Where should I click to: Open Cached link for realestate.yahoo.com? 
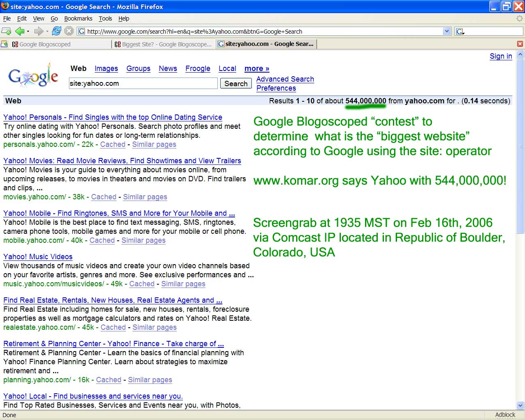pyautogui.click(x=113, y=327)
